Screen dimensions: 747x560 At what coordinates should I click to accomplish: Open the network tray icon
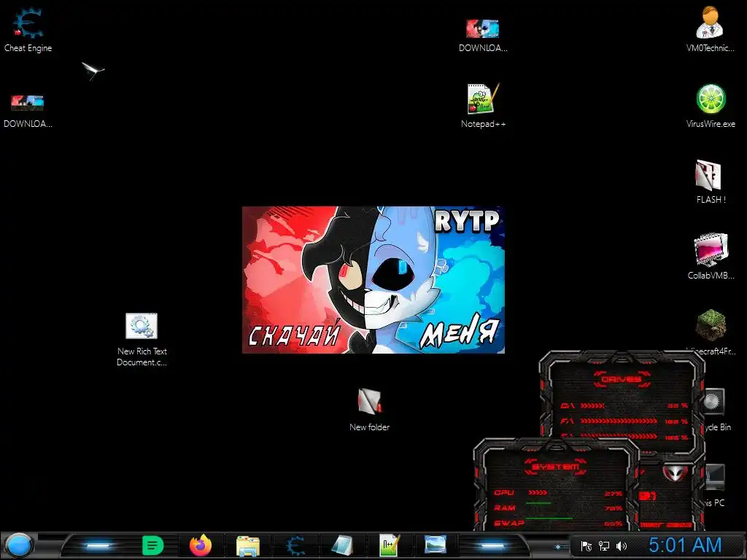click(x=603, y=546)
